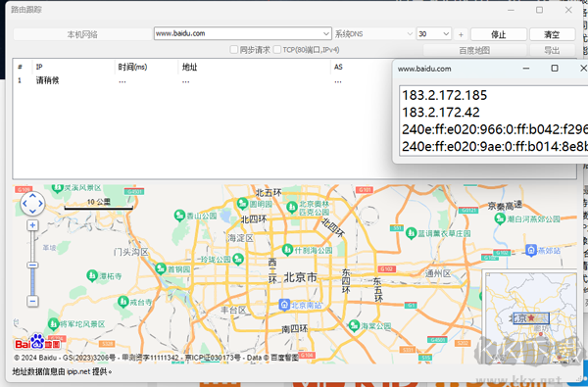Click the map zoom slider handle
Viewport: 588px width, 387px height.
tap(32, 266)
